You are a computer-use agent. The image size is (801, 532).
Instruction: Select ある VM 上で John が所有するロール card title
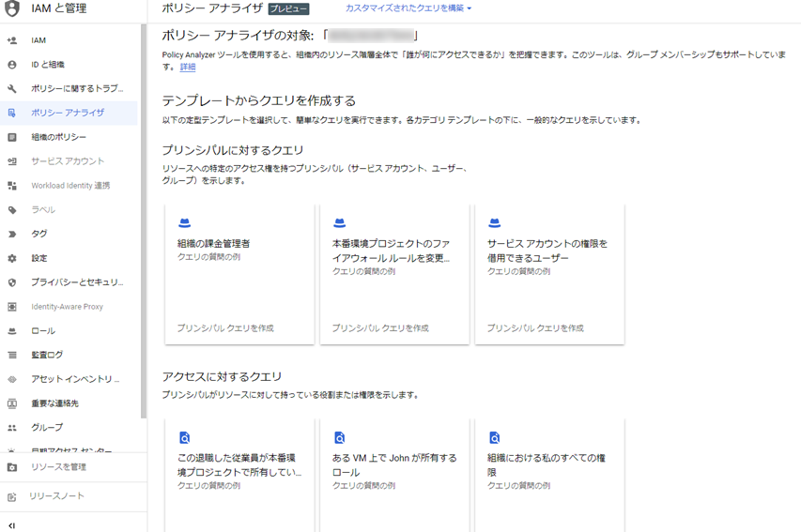[x=394, y=465]
